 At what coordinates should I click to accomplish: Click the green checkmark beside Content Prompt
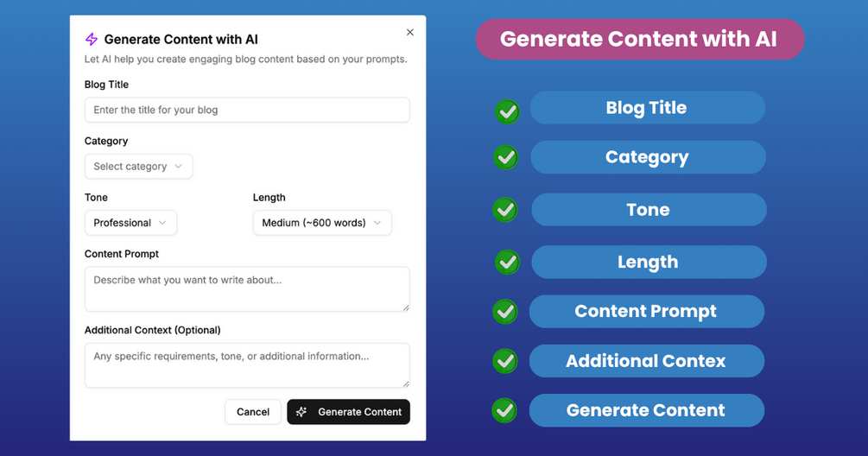click(x=505, y=312)
